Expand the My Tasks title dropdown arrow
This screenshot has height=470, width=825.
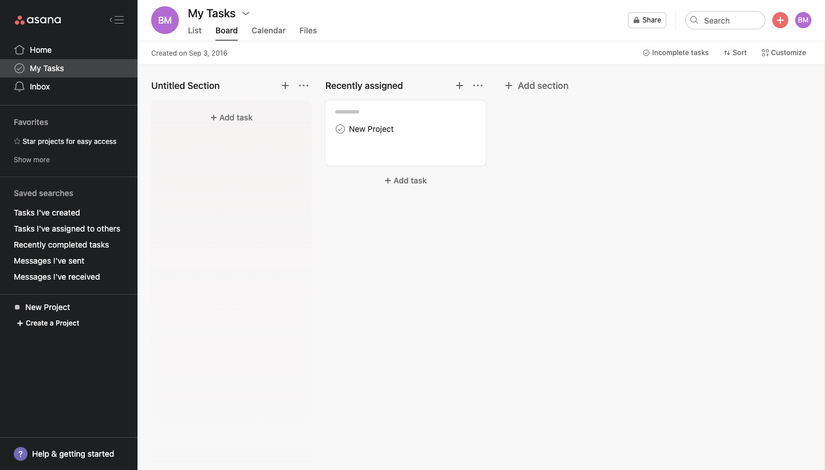point(246,13)
